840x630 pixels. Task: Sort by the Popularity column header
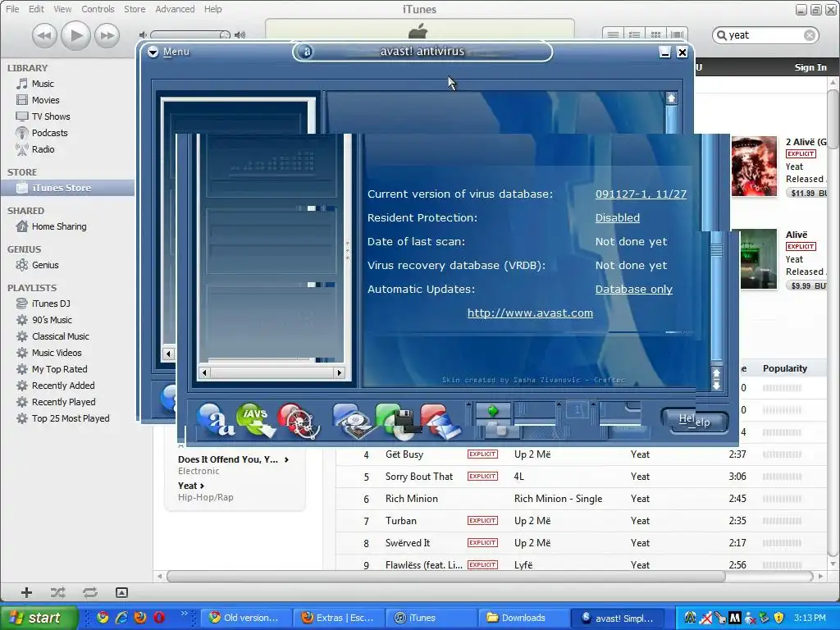(784, 368)
